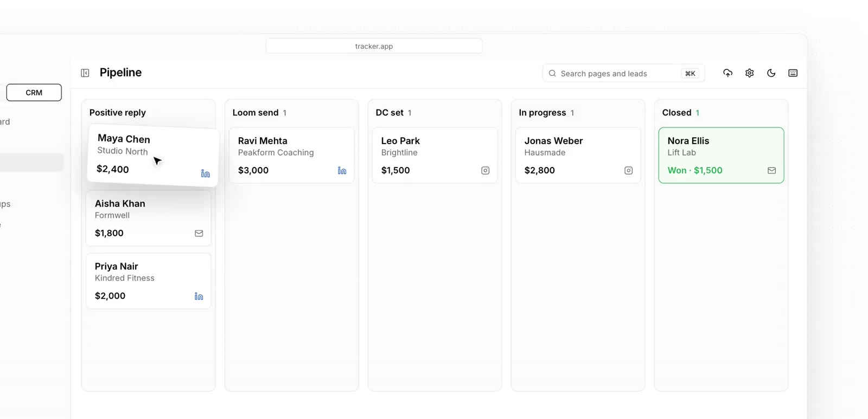This screenshot has height=419, width=868.
Task: Click the LinkedIn icon on Ravi Mehta's card
Action: pyautogui.click(x=342, y=171)
